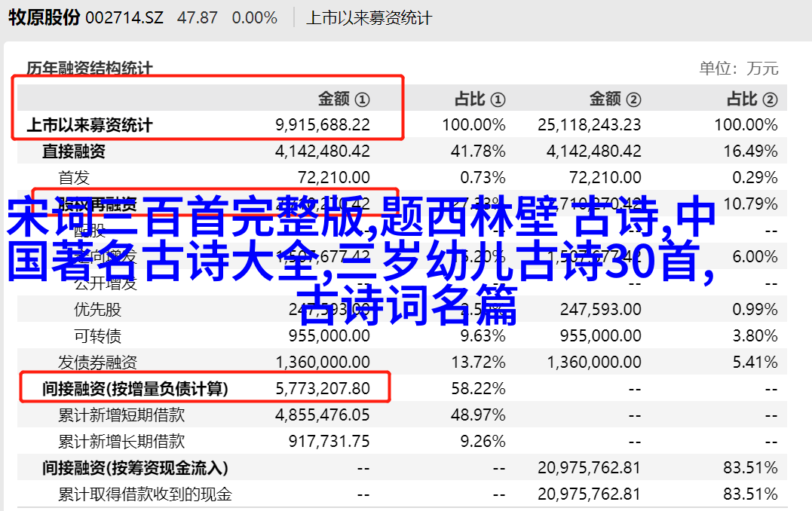Click the 41.78% cell
Screen dimensions: 812x511
tap(478, 151)
